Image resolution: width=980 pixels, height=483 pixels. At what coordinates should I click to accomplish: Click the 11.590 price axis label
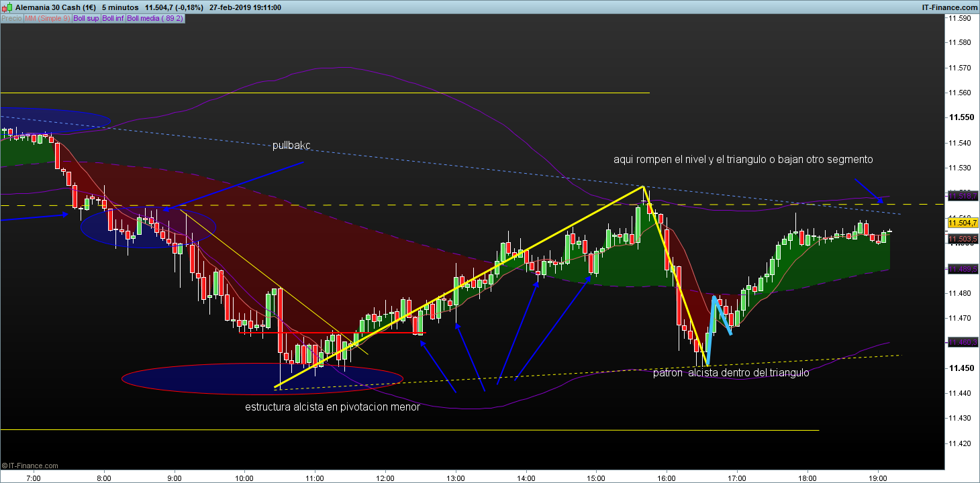click(961, 18)
